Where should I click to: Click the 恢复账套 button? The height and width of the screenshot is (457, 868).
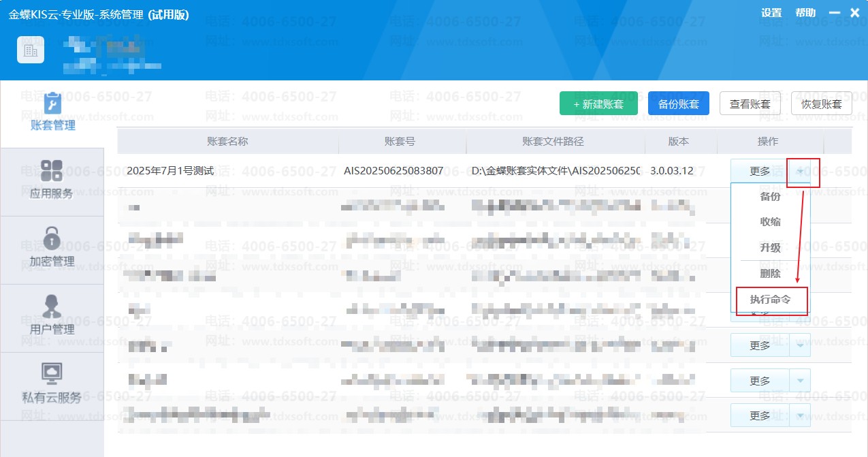[x=822, y=104]
